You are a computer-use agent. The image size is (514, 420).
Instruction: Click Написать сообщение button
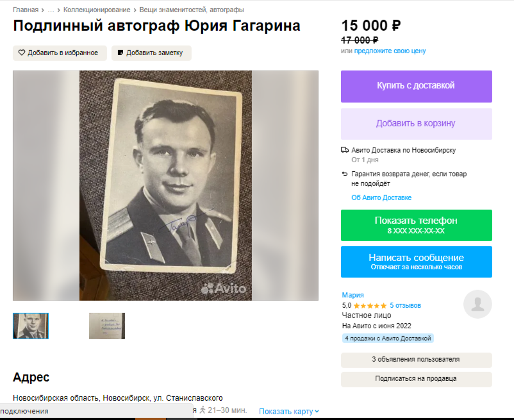tap(417, 262)
